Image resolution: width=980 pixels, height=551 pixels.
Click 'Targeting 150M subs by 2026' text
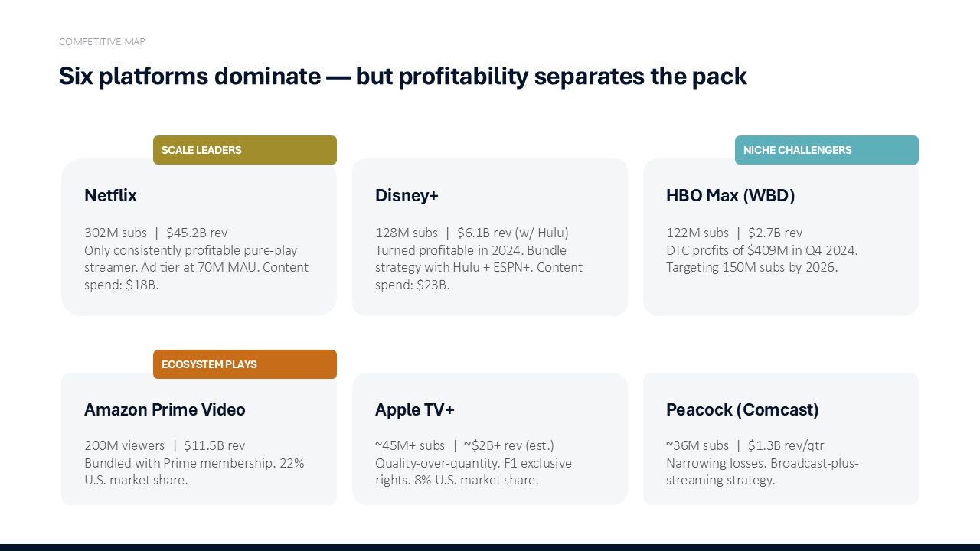pos(752,268)
